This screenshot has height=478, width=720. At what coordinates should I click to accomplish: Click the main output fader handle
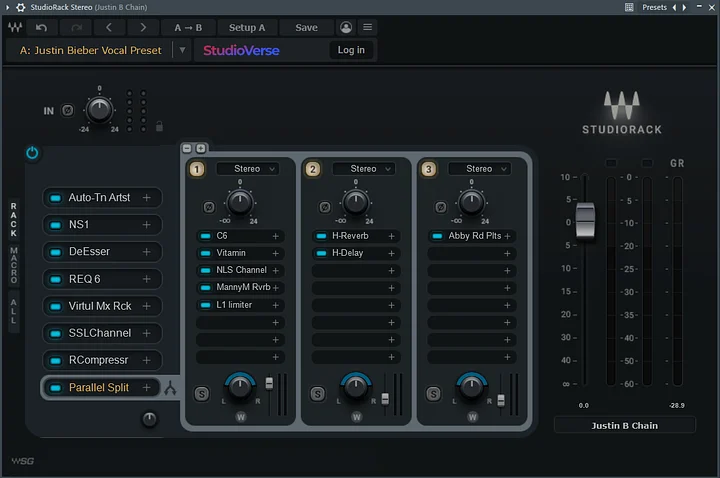pos(585,220)
